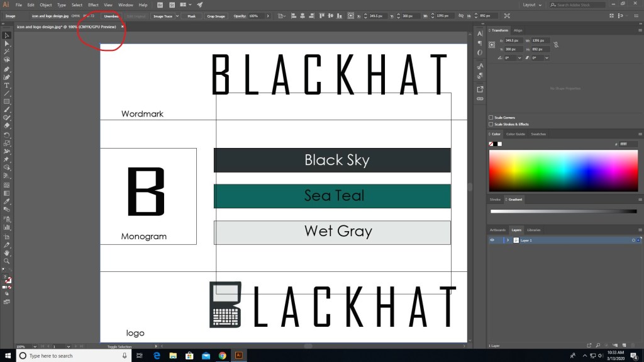Pick a color from the spectrum bar
The height and width of the screenshot is (362, 644).
click(x=563, y=170)
